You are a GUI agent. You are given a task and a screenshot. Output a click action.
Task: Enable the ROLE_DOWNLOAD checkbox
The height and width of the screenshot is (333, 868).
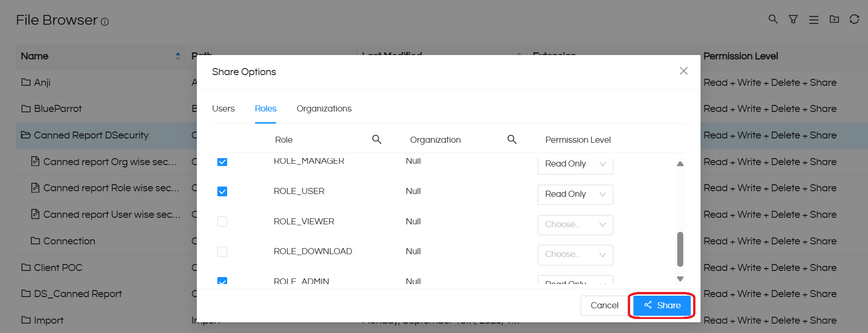(222, 252)
